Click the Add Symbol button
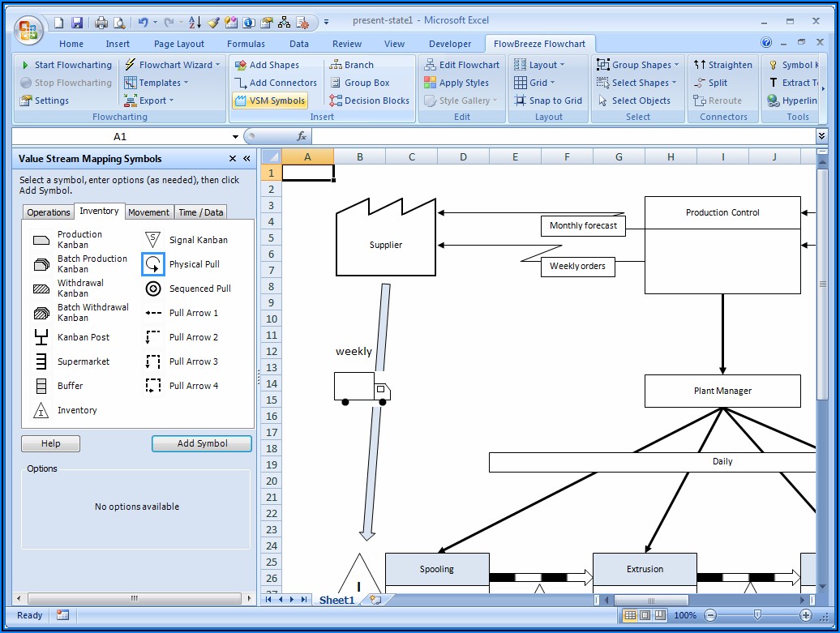 click(x=202, y=443)
